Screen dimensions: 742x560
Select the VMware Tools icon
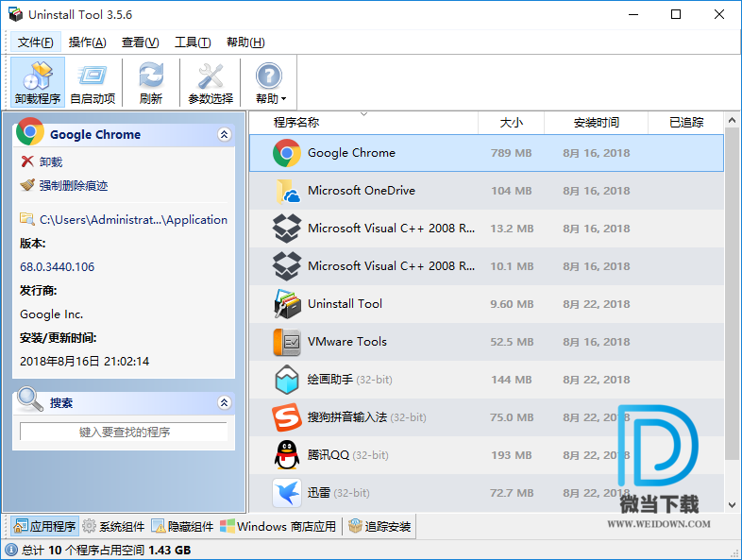287,342
